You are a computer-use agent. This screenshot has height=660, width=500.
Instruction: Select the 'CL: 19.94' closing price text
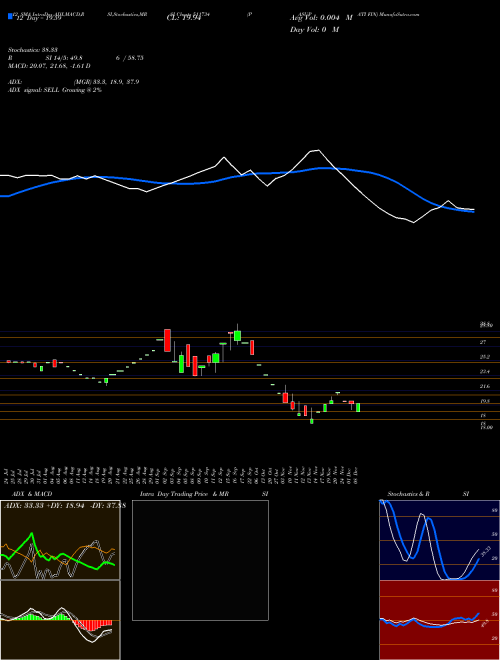click(x=184, y=18)
